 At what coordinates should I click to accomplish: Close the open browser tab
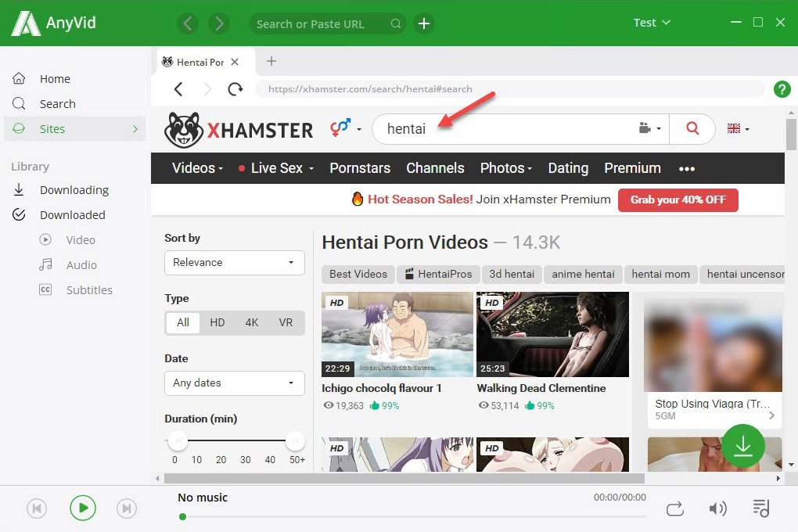click(235, 62)
